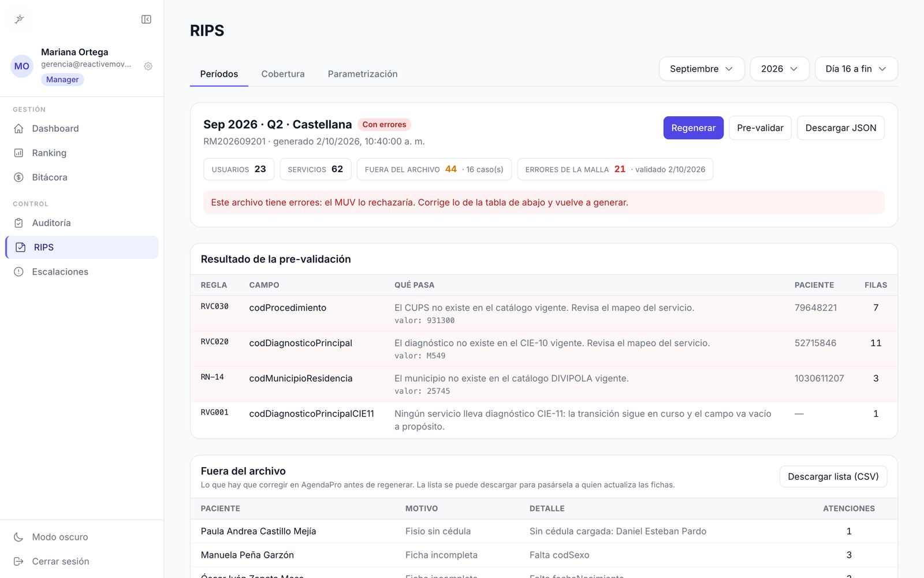Switch to the Períodos tab

coord(219,74)
